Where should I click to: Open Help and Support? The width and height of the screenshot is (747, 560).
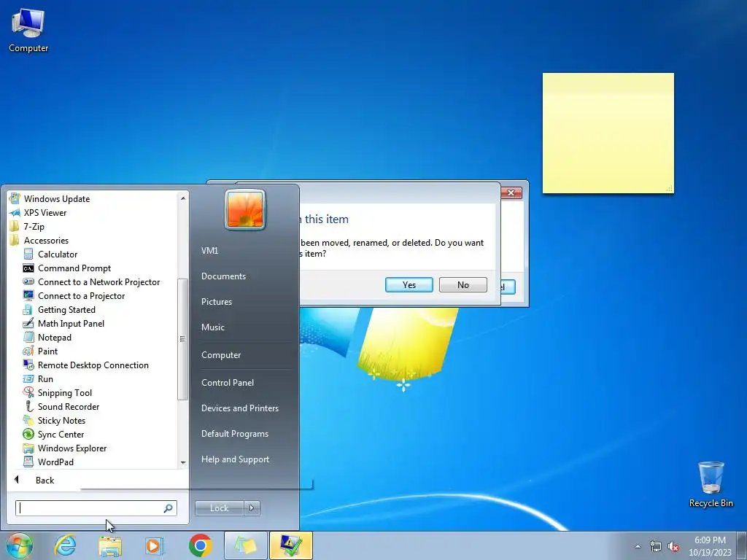tap(235, 459)
